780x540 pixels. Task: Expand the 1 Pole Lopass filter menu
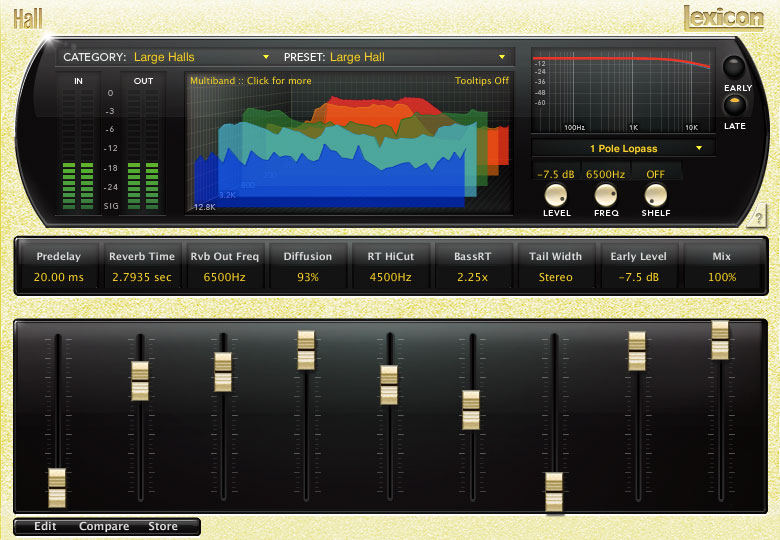coord(623,148)
